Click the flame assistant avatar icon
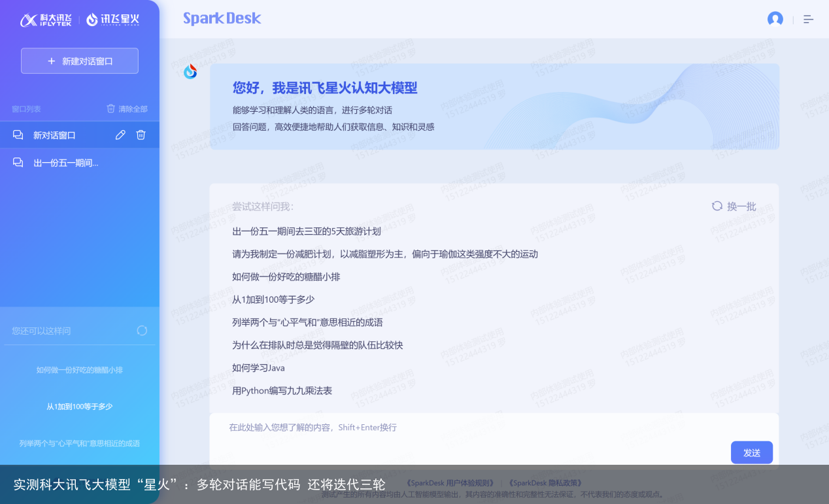 (190, 71)
